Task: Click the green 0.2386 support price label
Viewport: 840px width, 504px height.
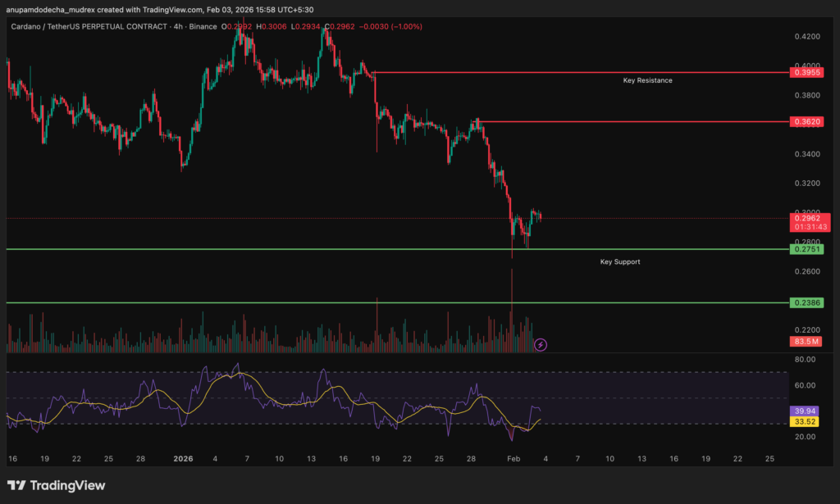Action: [807, 302]
